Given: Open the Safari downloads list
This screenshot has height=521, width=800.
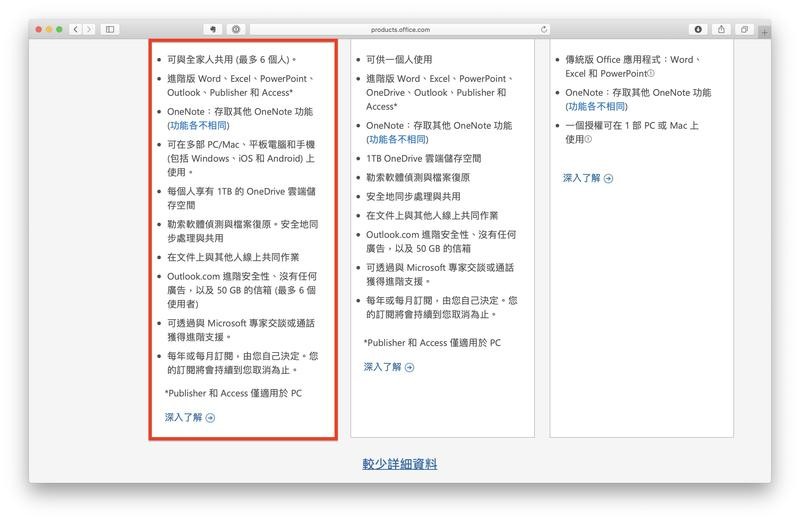Looking at the screenshot, I should point(698,29).
